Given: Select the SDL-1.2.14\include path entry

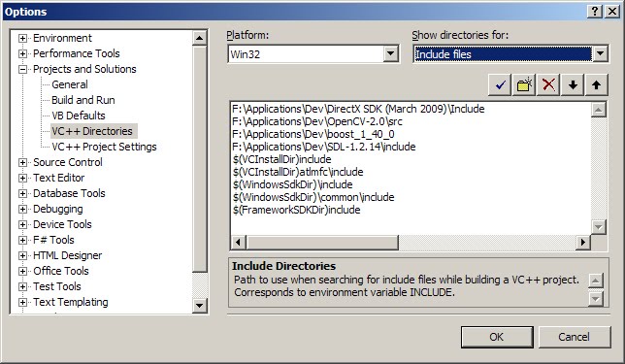Looking at the screenshot, I should click(x=324, y=147).
